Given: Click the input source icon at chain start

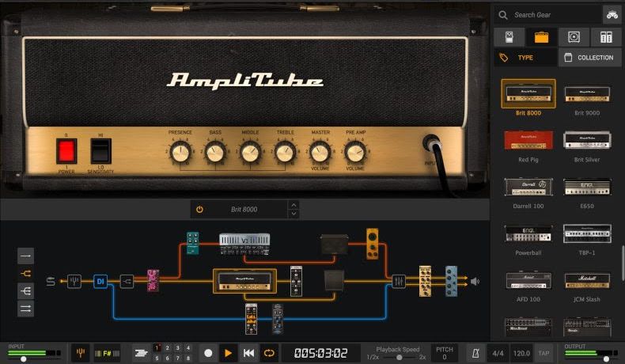Looking at the screenshot, I should tap(51, 282).
